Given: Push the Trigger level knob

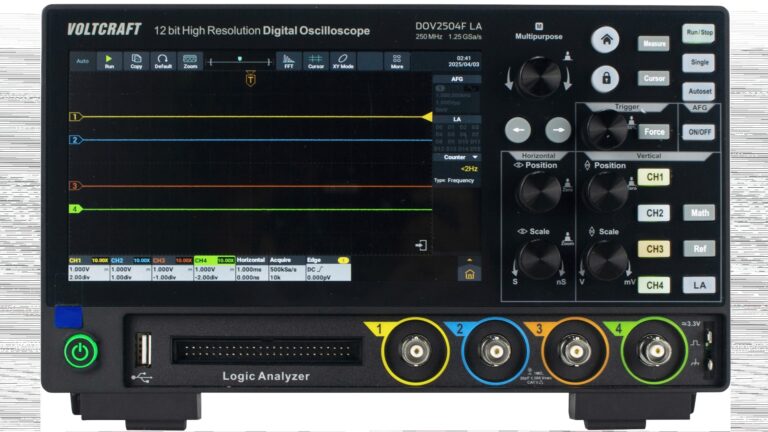Looking at the screenshot, I should 607,129.
